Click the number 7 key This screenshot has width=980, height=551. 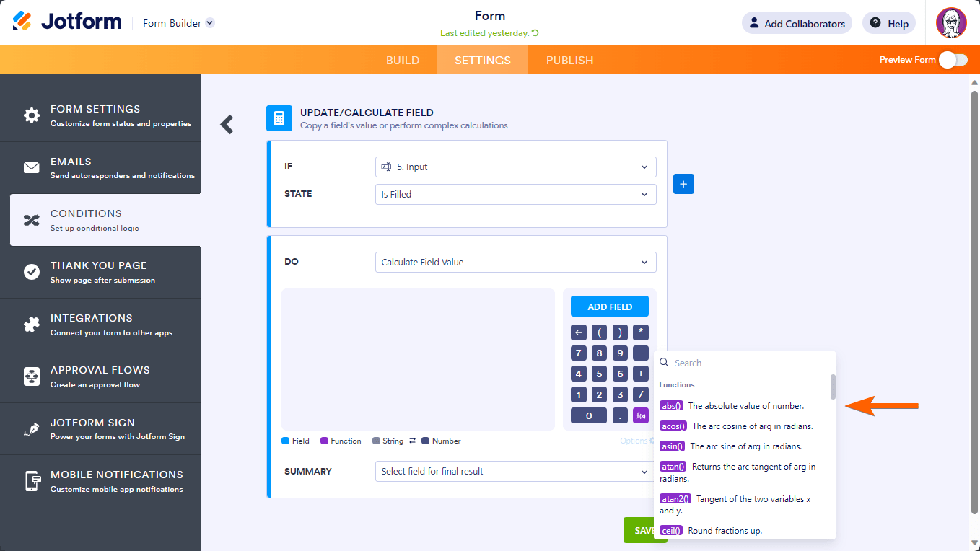579,353
